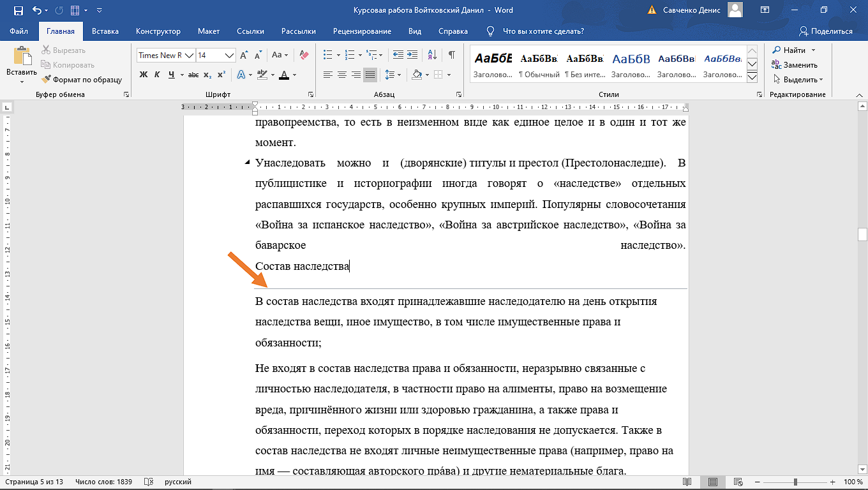
Task: Apply text effects glowing A icon
Action: (x=241, y=75)
